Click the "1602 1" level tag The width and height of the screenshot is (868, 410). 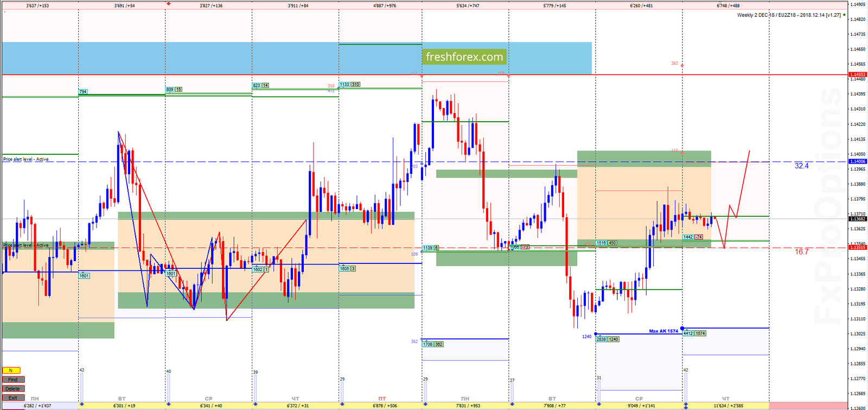tap(260, 270)
